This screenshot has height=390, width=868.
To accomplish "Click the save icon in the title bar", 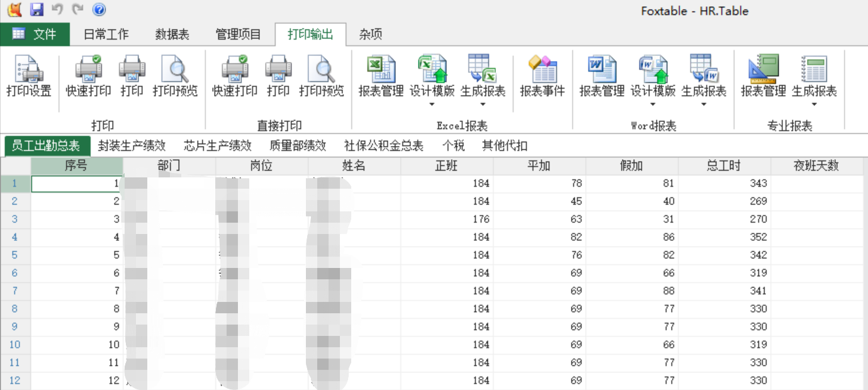I will [37, 9].
